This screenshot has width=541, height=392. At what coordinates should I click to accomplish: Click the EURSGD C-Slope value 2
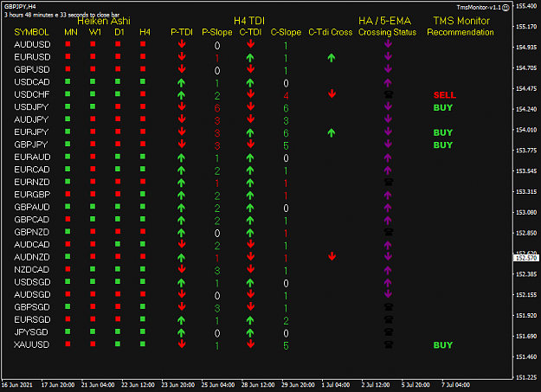click(286, 321)
